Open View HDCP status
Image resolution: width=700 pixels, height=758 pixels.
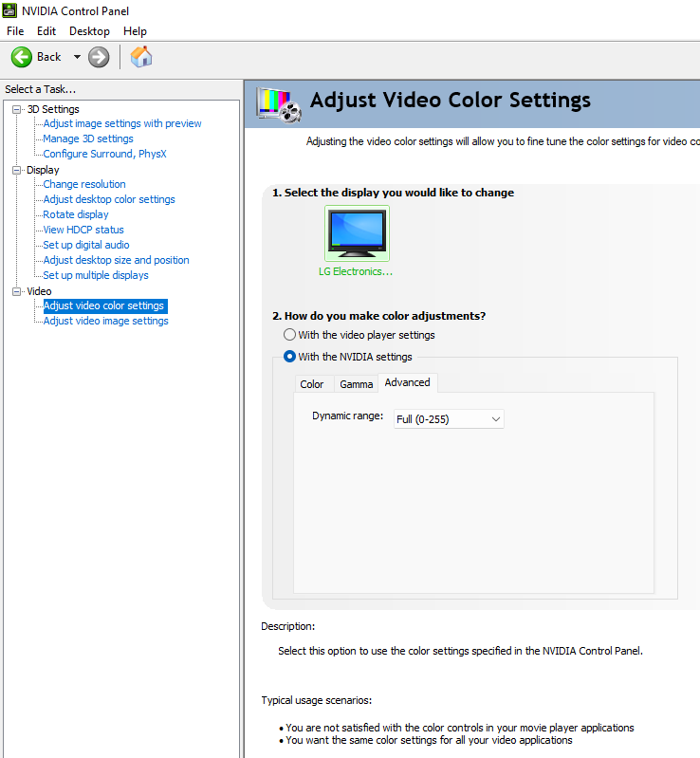[83, 230]
